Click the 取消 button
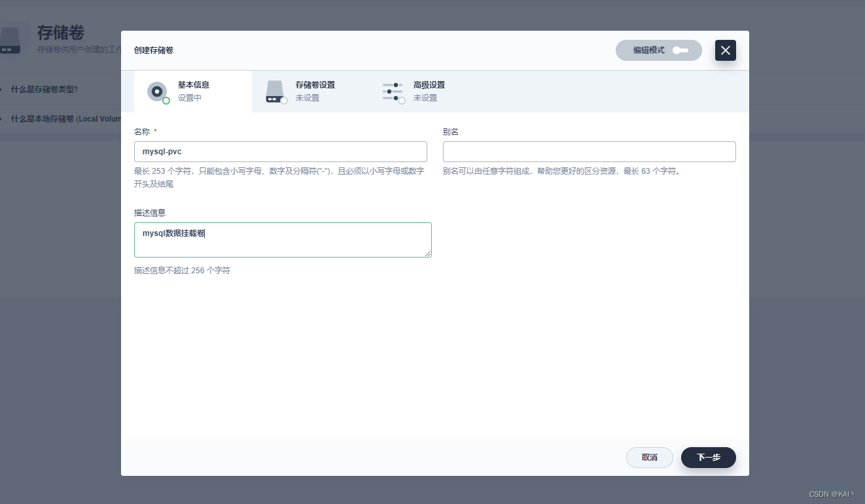Screen dimensions: 865x504 coord(650,458)
